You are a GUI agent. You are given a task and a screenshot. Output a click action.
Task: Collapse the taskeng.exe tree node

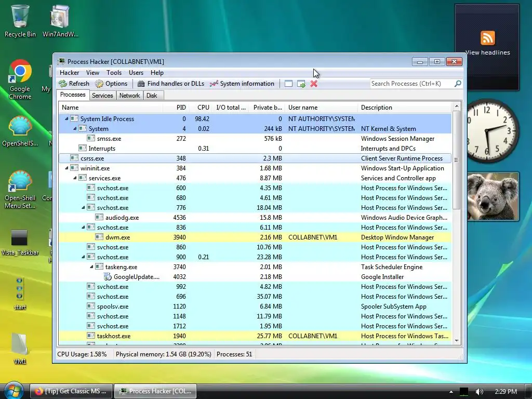pos(91,267)
